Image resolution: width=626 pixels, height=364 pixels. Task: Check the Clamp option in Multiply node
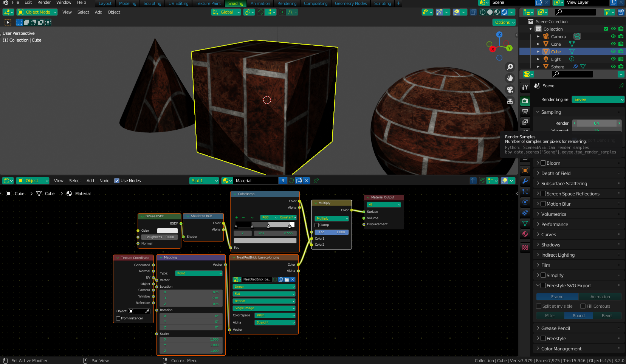(x=317, y=225)
